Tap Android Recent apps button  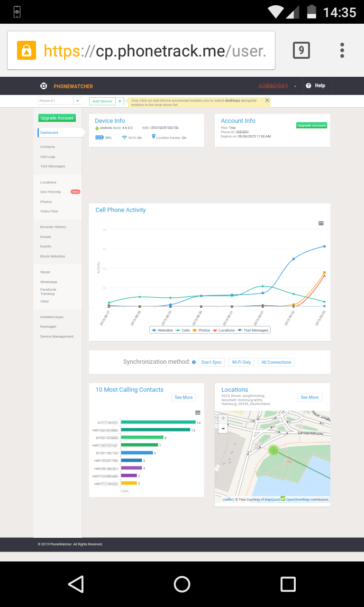click(x=288, y=584)
